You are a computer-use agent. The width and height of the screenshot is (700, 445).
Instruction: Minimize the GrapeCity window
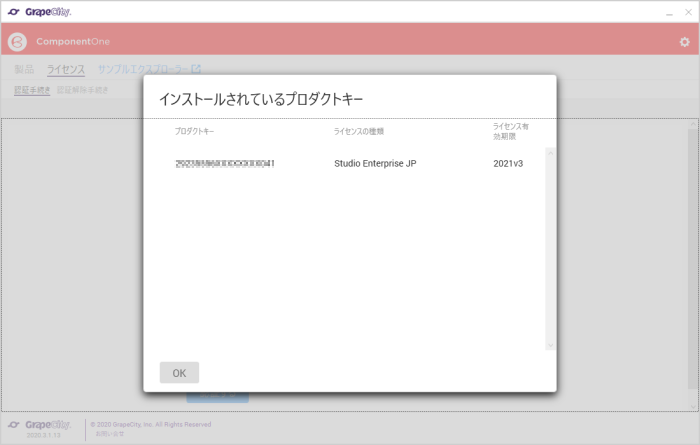[669, 12]
